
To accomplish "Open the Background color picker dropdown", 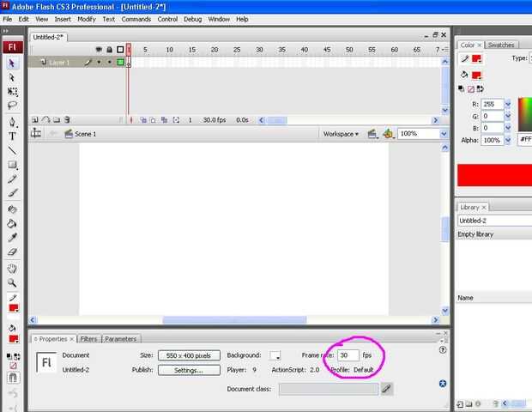I will pyautogui.click(x=275, y=355).
